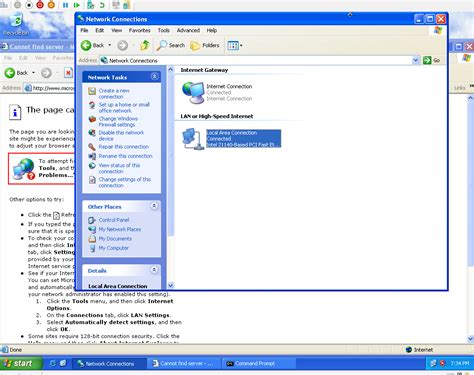474x375 pixels.
Task: Collapse the Details panel
Action: (154, 270)
